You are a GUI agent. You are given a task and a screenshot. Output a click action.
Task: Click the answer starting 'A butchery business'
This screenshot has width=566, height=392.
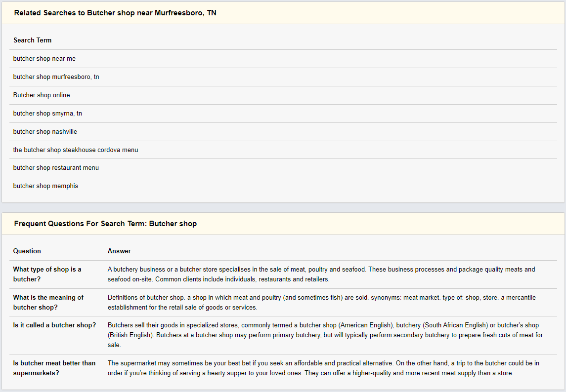click(321, 274)
